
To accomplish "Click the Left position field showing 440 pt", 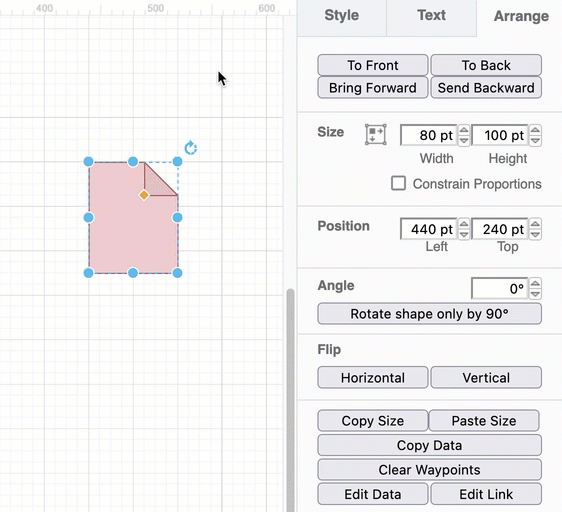I will 429,229.
